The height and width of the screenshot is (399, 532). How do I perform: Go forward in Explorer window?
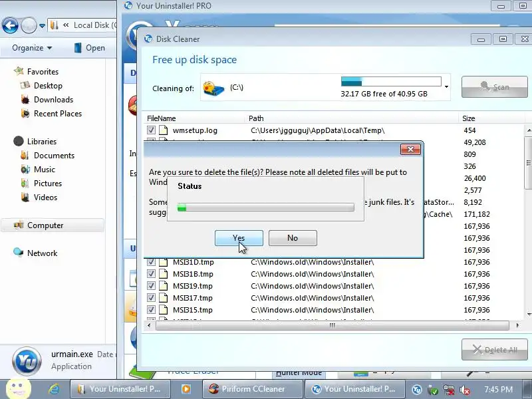coord(29,25)
